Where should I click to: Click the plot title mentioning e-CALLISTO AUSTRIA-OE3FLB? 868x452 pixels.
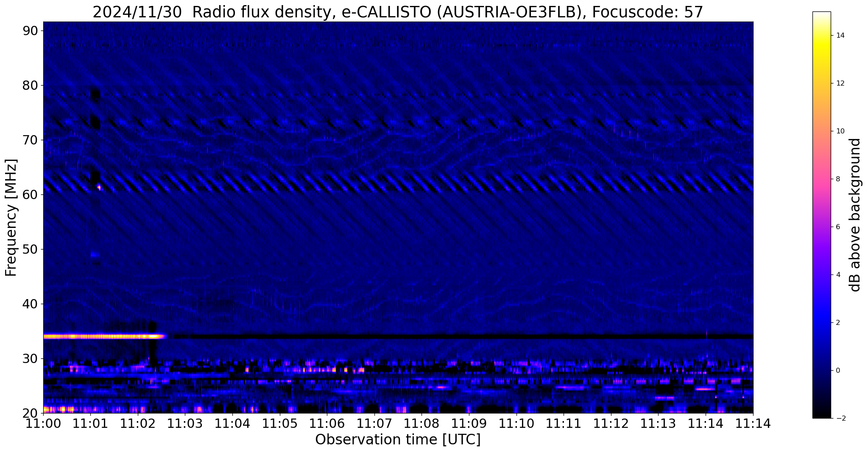click(x=398, y=12)
